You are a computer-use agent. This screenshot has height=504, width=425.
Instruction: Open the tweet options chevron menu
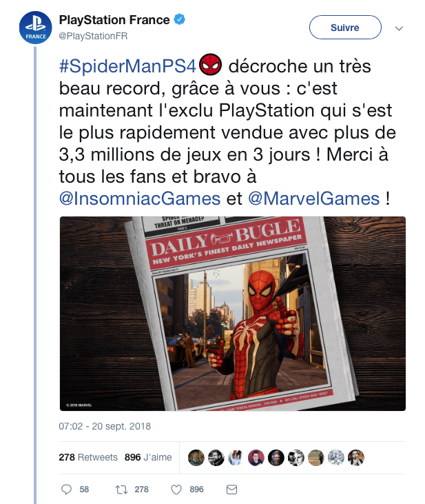tap(399, 28)
